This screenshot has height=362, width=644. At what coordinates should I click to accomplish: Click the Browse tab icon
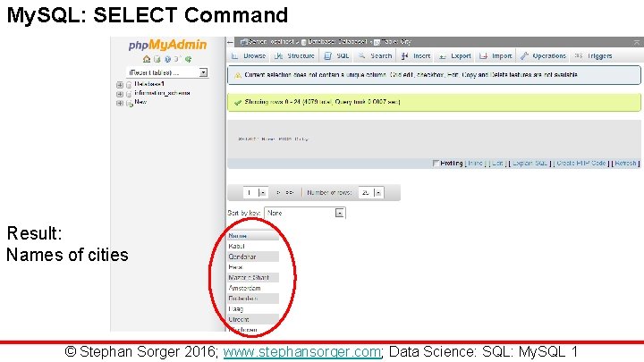tap(234, 55)
